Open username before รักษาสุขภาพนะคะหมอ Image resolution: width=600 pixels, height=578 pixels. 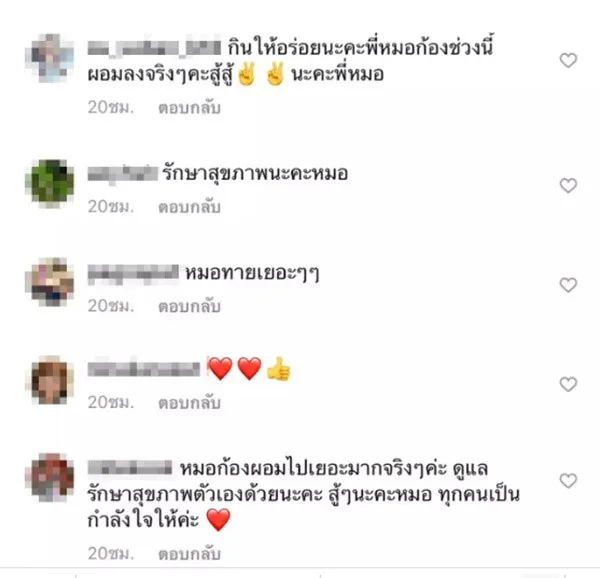pyautogui.click(x=122, y=174)
